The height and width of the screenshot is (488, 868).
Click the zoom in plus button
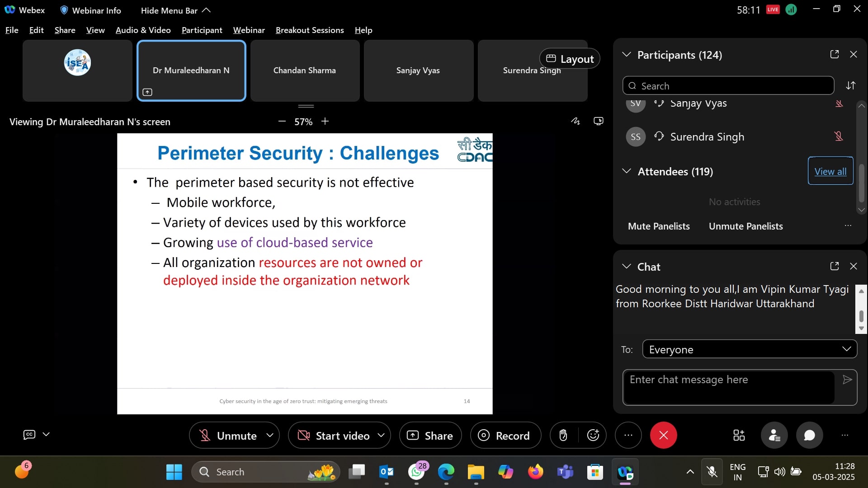[x=325, y=122]
